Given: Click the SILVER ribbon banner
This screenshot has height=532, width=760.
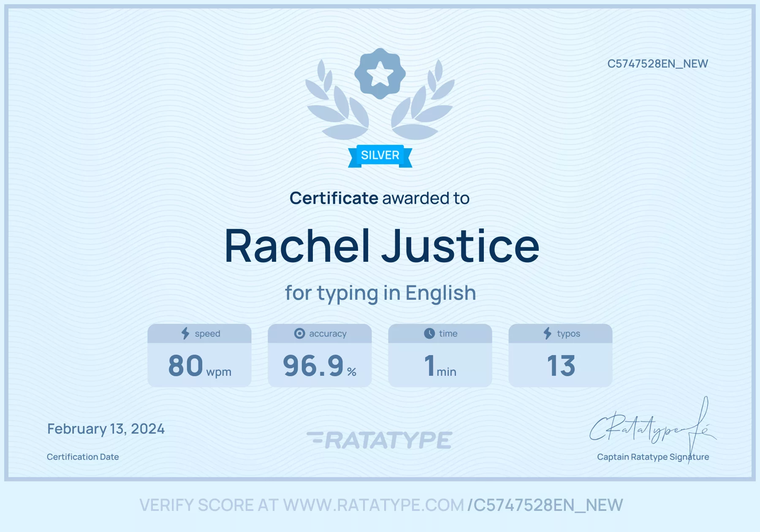Looking at the screenshot, I should coord(380,156).
